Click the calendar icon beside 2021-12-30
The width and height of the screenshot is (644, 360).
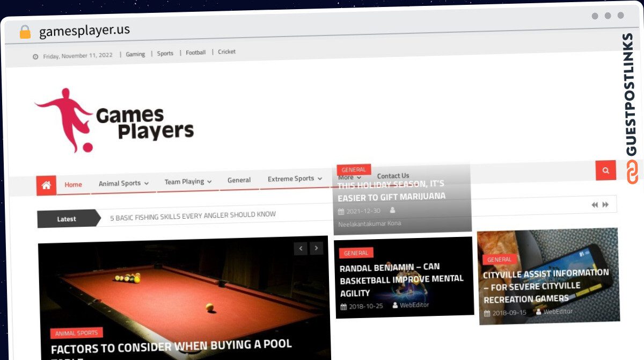point(341,212)
